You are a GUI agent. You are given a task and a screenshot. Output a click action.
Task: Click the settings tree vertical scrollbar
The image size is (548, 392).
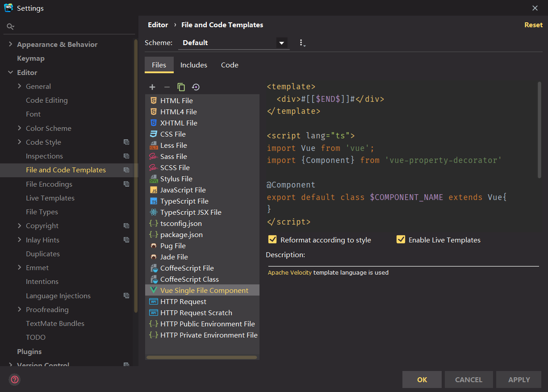(136, 176)
